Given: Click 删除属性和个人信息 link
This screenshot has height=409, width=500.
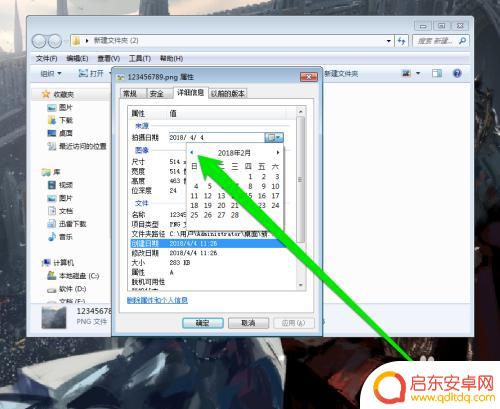Looking at the screenshot, I should tap(157, 300).
